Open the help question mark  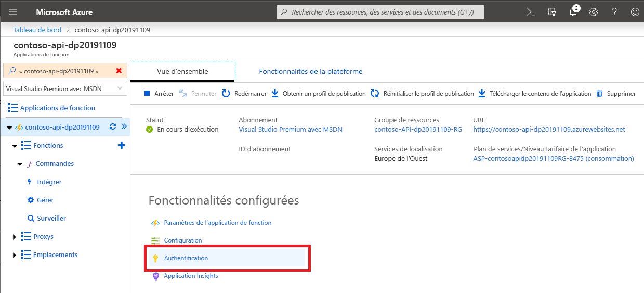[x=614, y=12]
